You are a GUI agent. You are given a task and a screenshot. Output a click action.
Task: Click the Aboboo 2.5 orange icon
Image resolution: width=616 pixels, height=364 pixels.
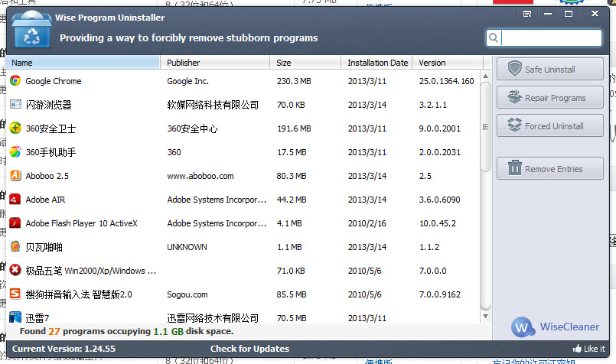(x=15, y=176)
